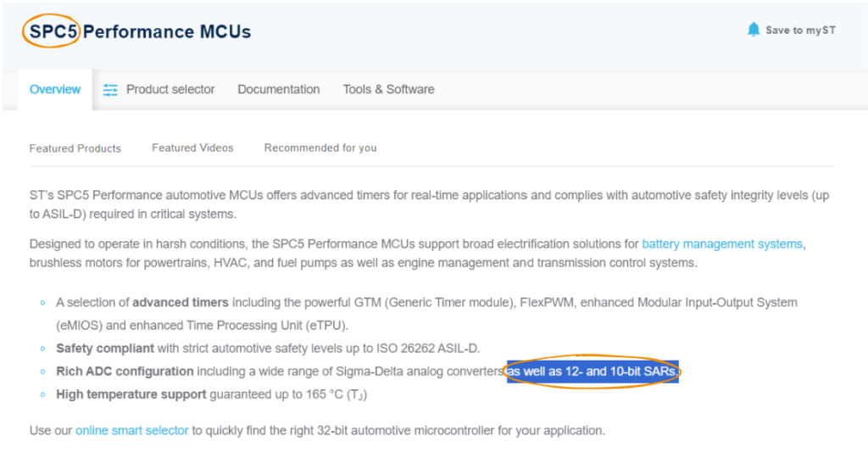This screenshot has height=464, width=868.
Task: Click the advanced timers bold text
Action: [x=181, y=302]
